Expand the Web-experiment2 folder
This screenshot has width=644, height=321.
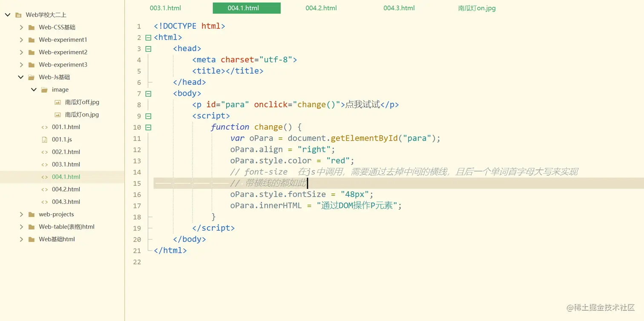[x=21, y=52]
